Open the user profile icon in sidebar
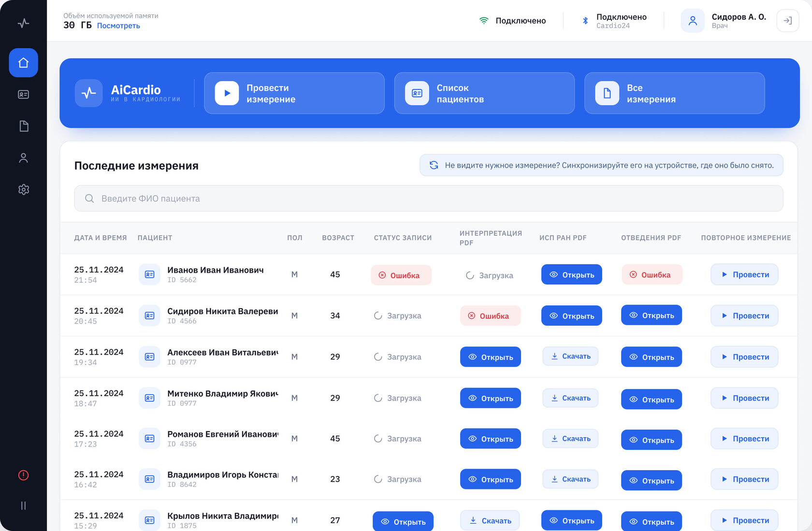 (x=23, y=158)
